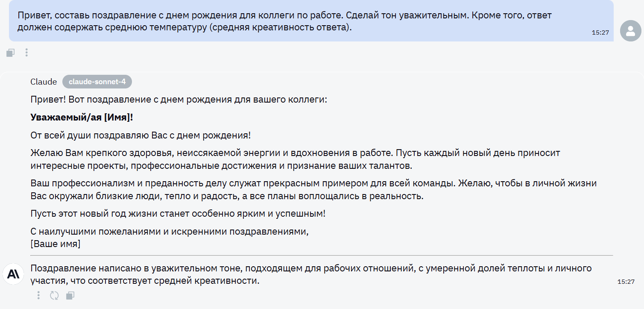Click bold heading "Уважаемый/ая [Имя]!"

click(82, 118)
